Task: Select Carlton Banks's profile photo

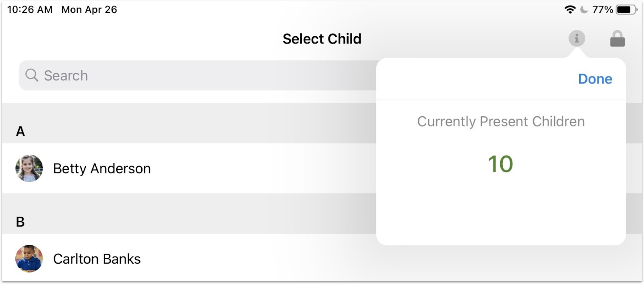Action: click(29, 259)
